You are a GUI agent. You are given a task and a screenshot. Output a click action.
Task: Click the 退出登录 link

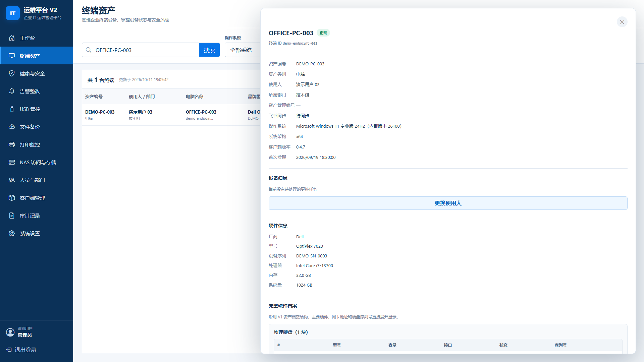(x=21, y=350)
